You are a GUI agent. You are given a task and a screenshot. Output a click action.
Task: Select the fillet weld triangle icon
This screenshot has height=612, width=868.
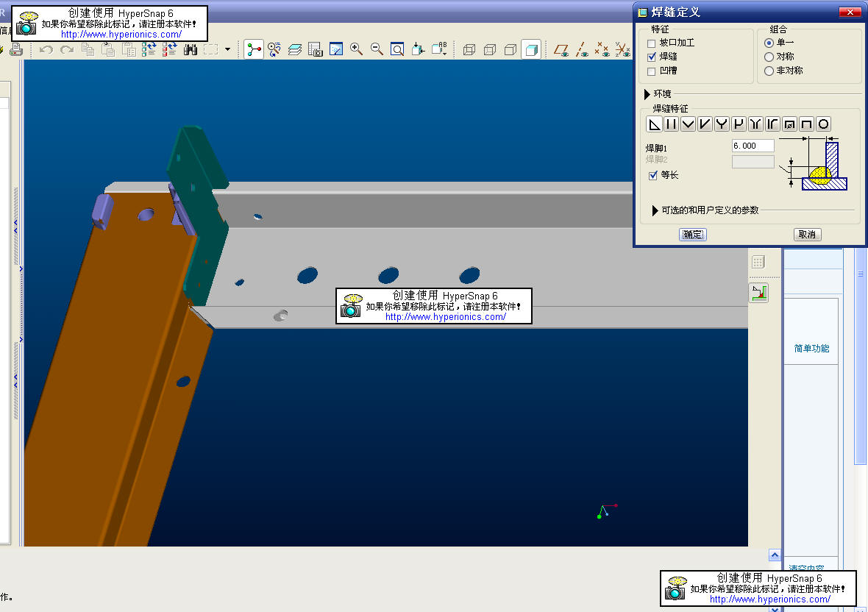click(x=655, y=124)
